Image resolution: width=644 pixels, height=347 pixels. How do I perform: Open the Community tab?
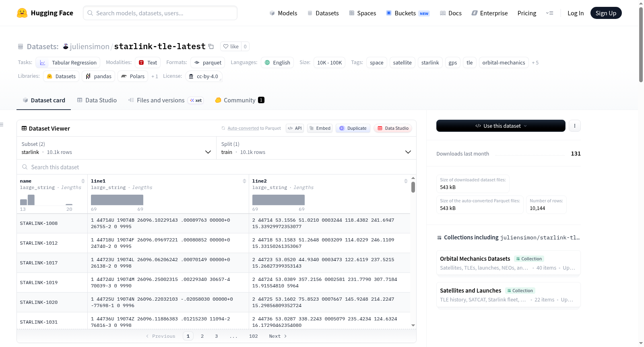240,100
